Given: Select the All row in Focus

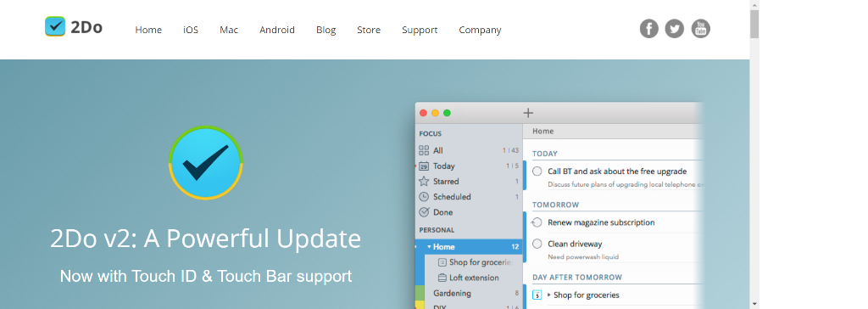Looking at the screenshot, I should click(x=469, y=150).
